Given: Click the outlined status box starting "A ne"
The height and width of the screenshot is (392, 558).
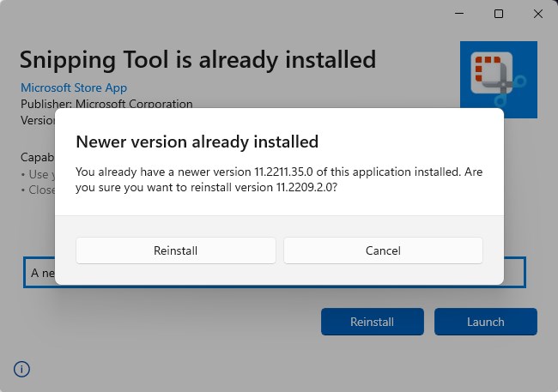Looking at the screenshot, I should (39, 273).
